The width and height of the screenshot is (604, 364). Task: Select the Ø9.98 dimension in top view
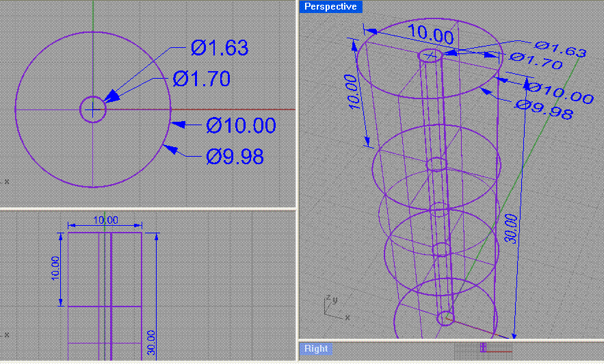[235, 157]
